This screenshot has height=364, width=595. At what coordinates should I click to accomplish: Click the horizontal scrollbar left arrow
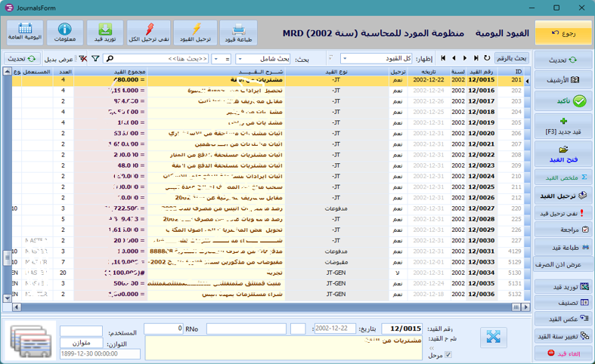[17, 307]
